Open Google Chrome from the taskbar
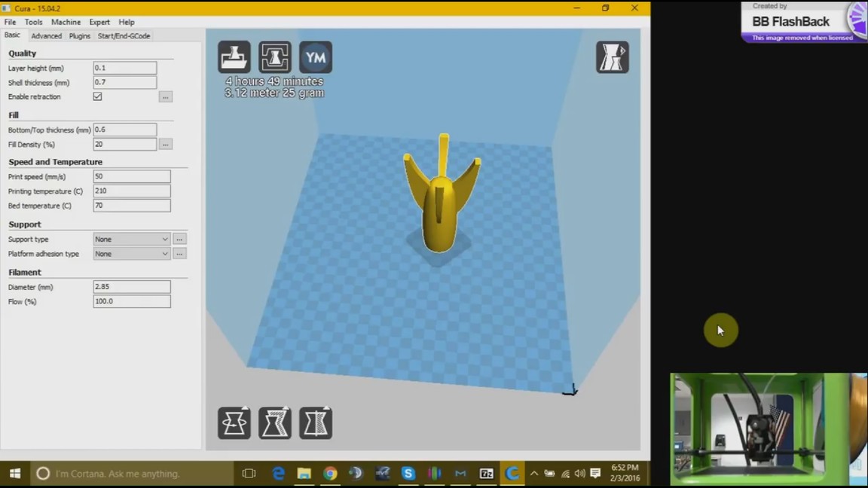The width and height of the screenshot is (868, 488). (330, 474)
